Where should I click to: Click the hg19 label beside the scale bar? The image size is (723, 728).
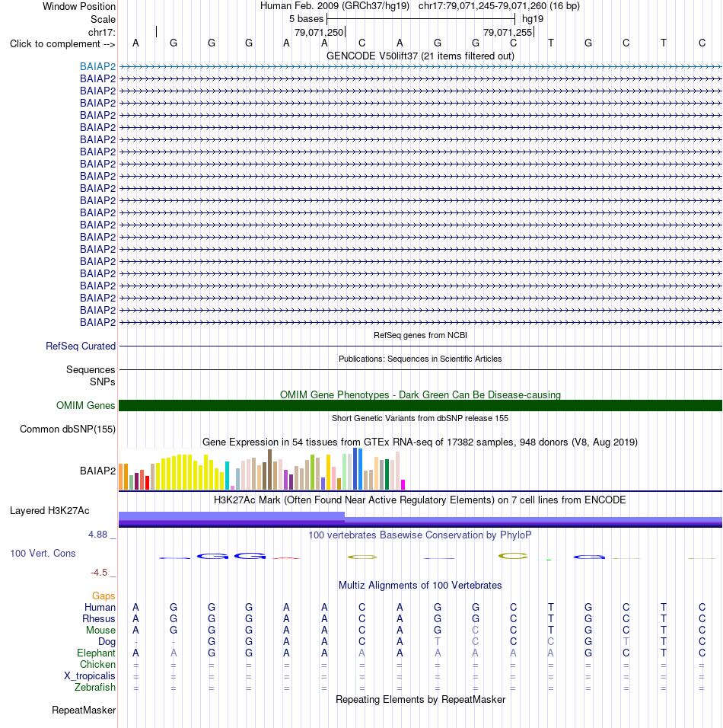[x=532, y=19]
